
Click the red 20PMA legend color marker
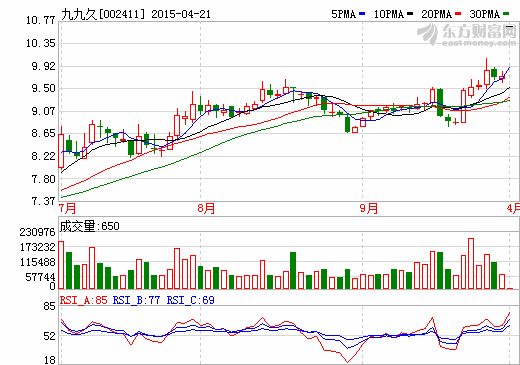tap(458, 14)
